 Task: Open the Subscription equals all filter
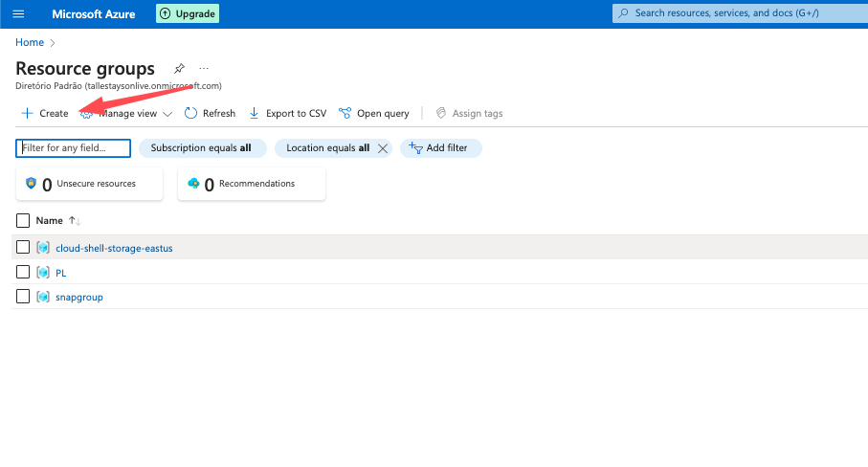coord(201,148)
